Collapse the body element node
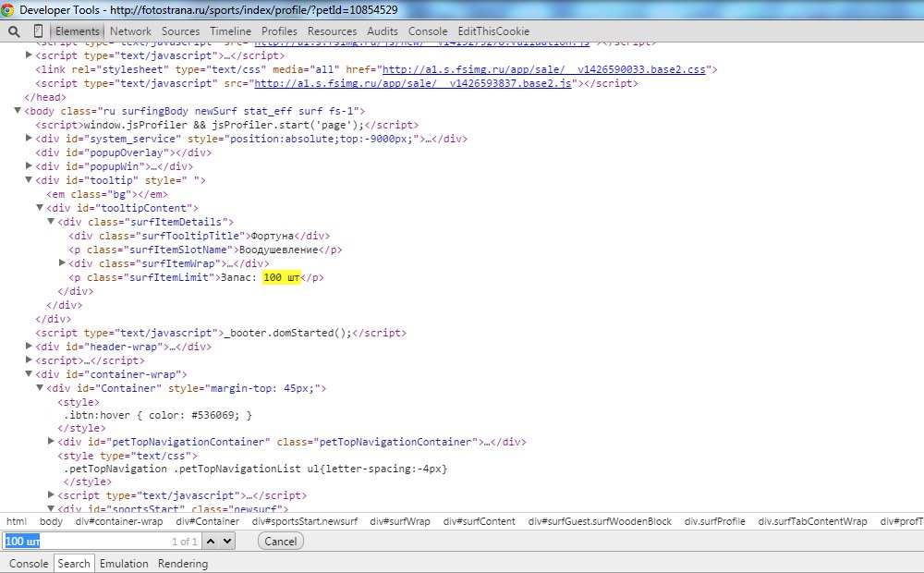 tap(18, 110)
